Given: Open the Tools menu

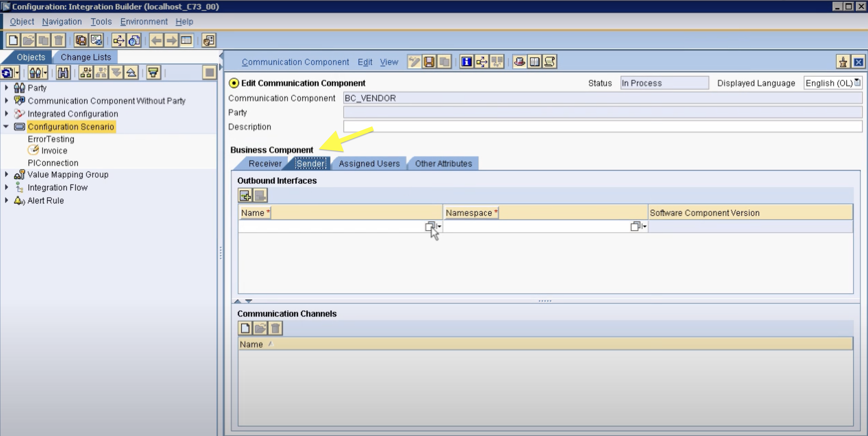Looking at the screenshot, I should 101,22.
